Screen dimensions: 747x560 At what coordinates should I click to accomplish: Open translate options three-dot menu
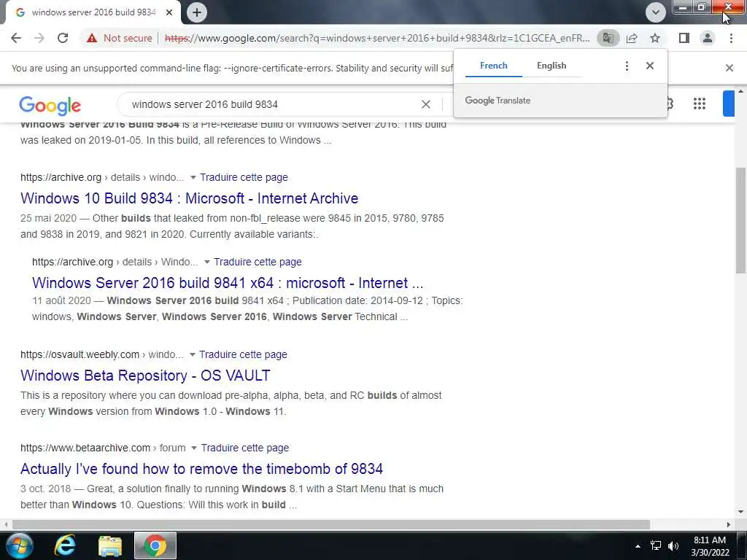click(627, 66)
